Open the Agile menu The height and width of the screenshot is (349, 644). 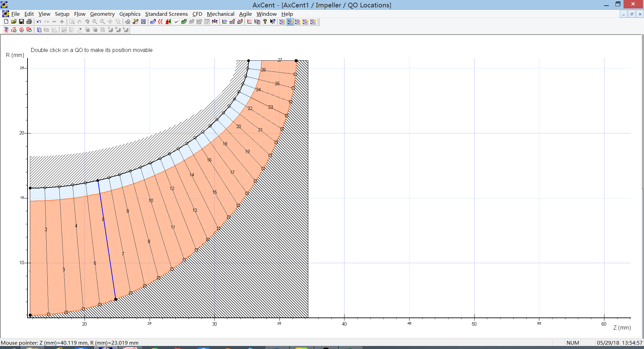tap(245, 14)
